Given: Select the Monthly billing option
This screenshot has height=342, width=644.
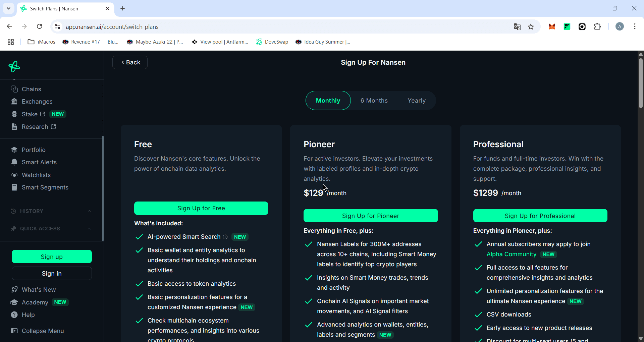Looking at the screenshot, I should pyautogui.click(x=328, y=101).
